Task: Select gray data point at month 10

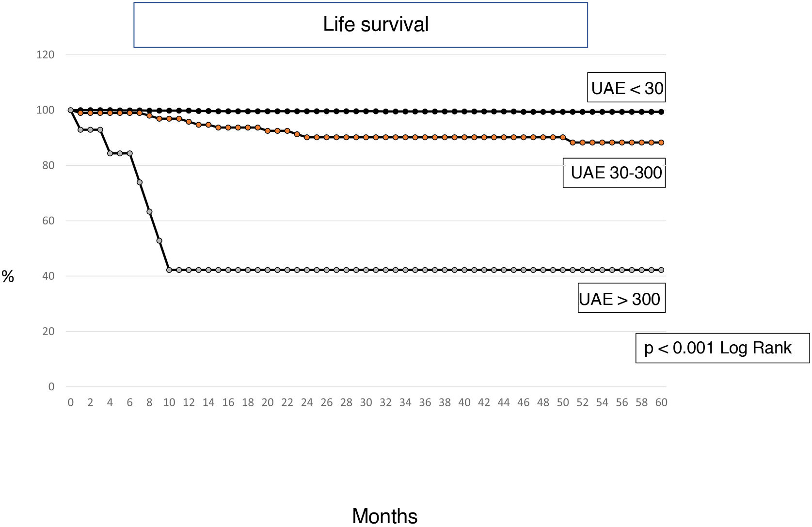Action: pyautogui.click(x=169, y=270)
